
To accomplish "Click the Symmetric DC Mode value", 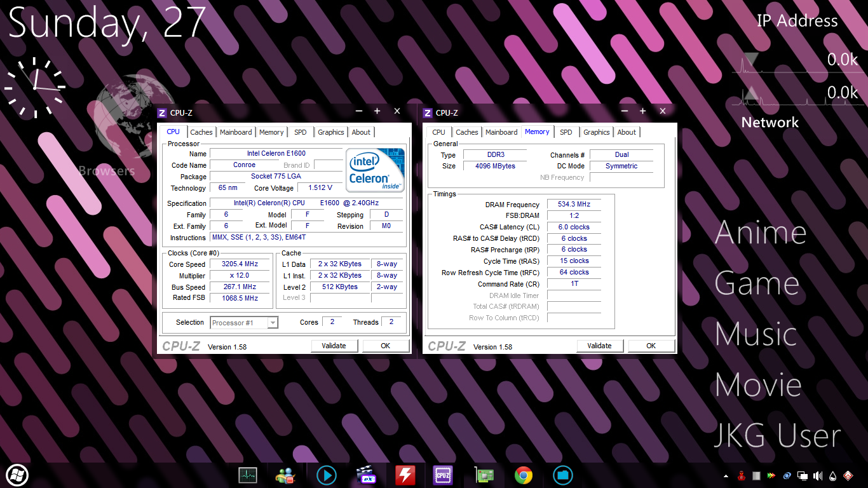I will pos(621,166).
